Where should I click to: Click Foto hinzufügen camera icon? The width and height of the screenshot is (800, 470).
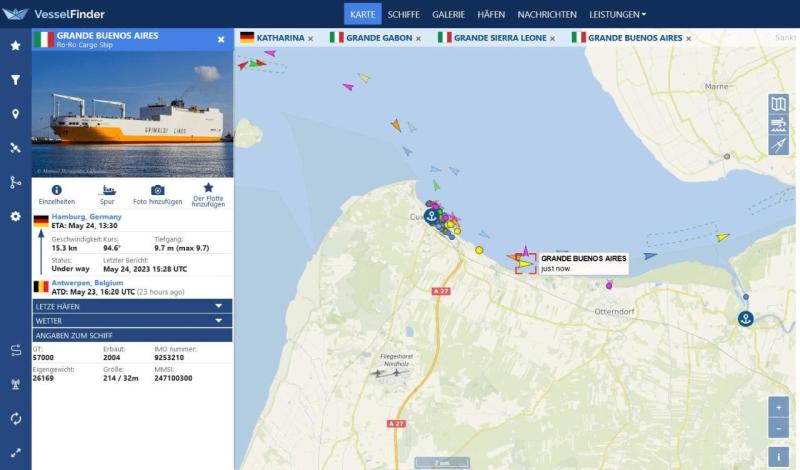coord(158,190)
